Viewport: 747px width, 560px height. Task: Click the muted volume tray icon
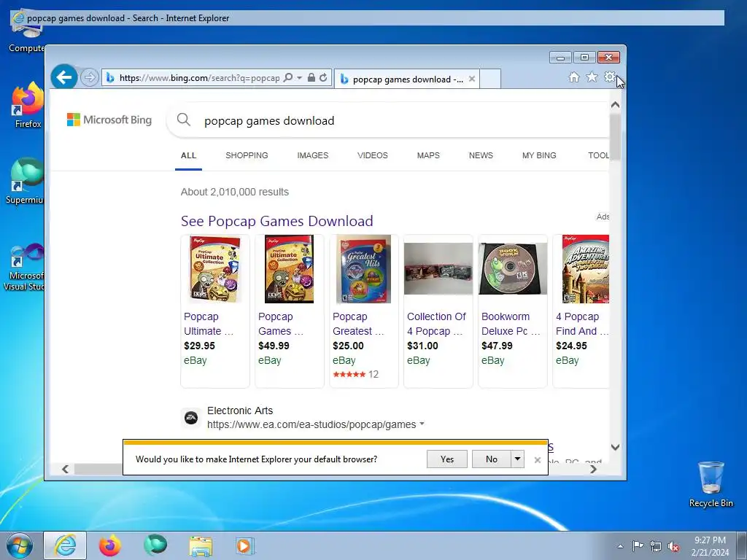(x=673, y=546)
